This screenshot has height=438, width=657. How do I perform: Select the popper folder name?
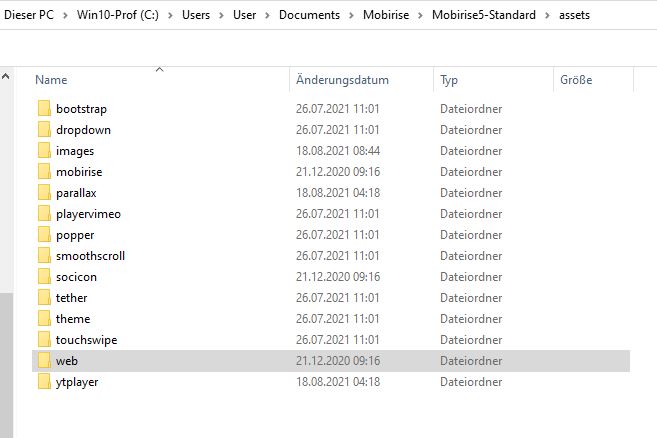click(75, 235)
